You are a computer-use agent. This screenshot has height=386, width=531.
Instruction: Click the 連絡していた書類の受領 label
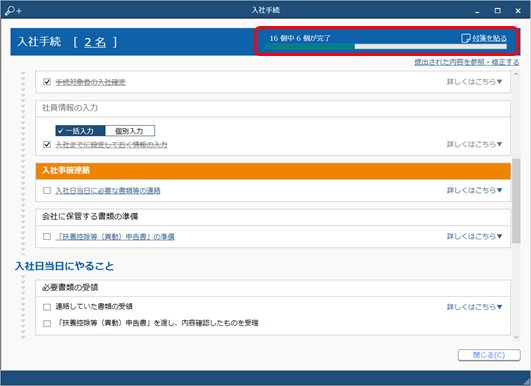(94, 306)
